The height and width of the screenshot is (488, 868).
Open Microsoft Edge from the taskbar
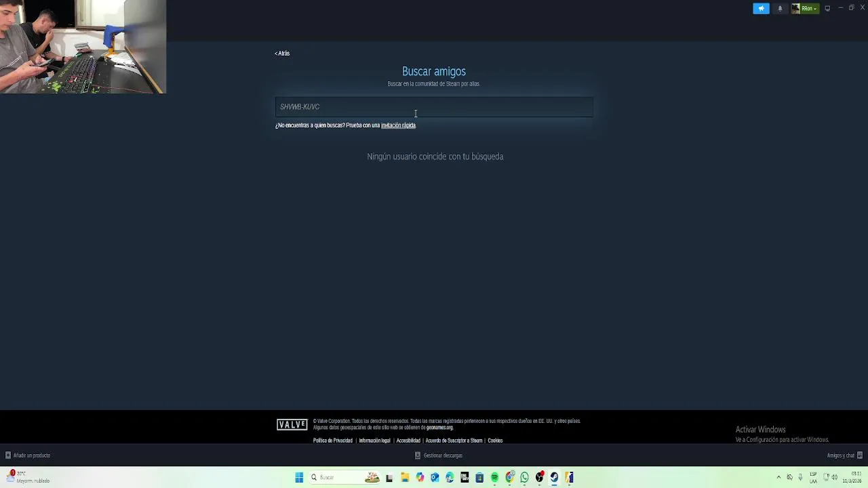pyautogui.click(x=450, y=477)
